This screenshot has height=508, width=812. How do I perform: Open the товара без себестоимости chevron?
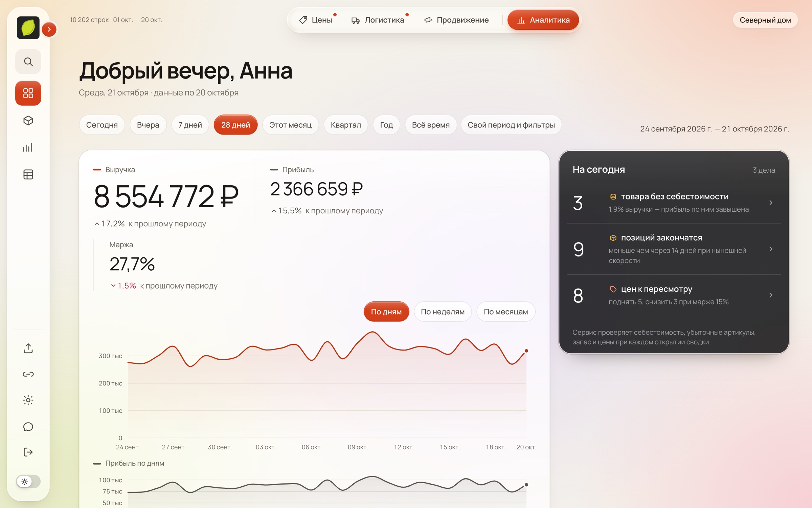pos(771,203)
